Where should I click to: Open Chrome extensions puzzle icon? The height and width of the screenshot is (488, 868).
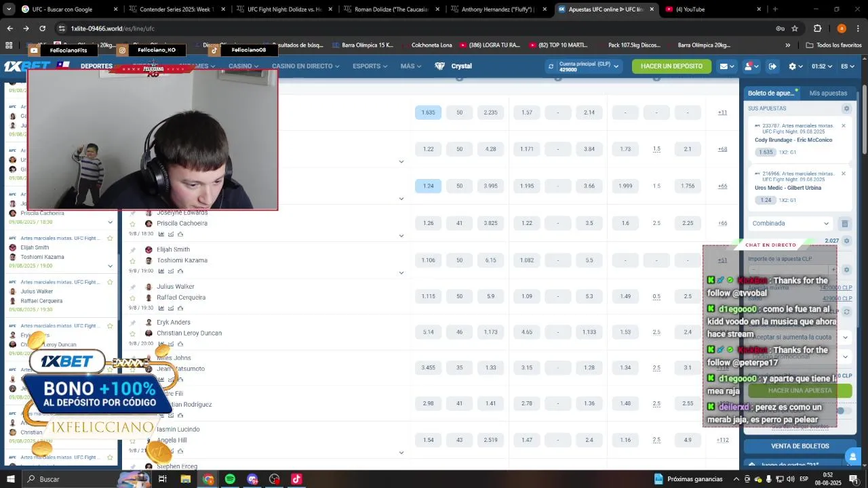pyautogui.click(x=818, y=28)
